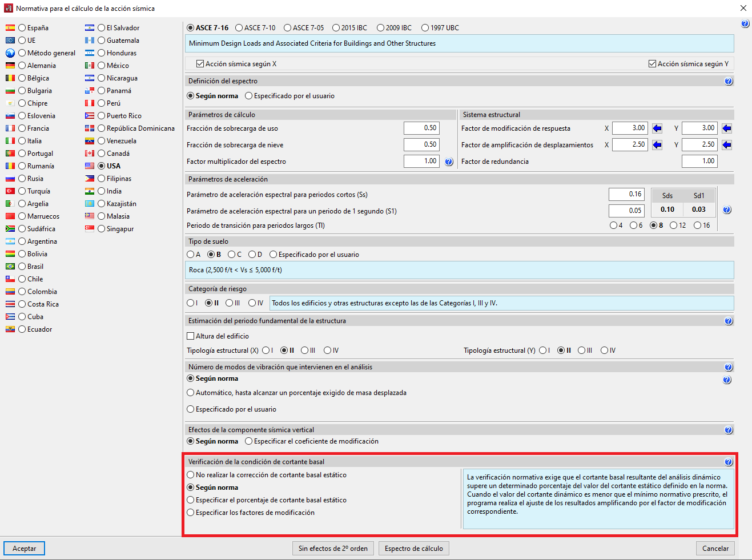Choose Especificar el porcentaje de cortante basal estático
Image resolution: width=752 pixels, height=560 pixels.
[191, 500]
